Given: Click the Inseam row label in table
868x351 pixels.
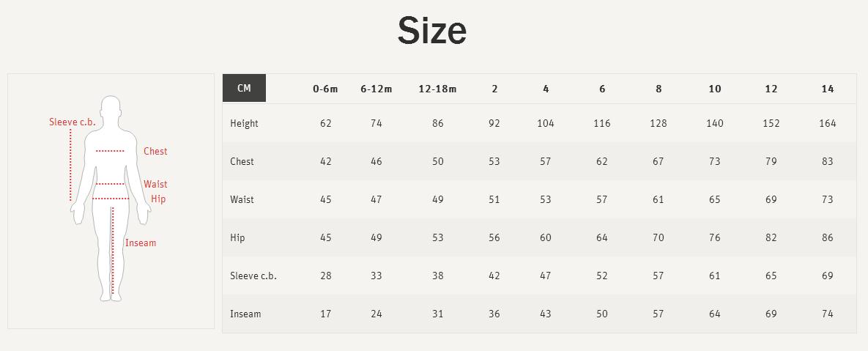Looking at the screenshot, I should click(245, 314).
